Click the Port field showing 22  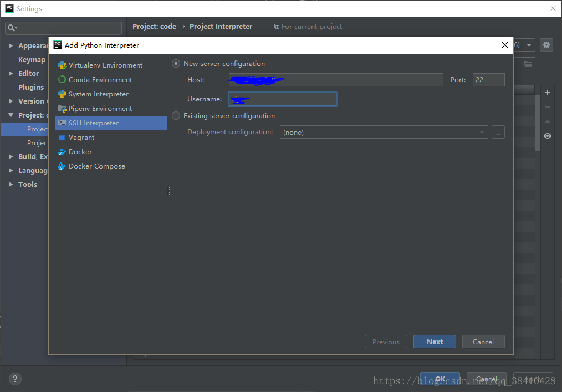[x=488, y=80]
